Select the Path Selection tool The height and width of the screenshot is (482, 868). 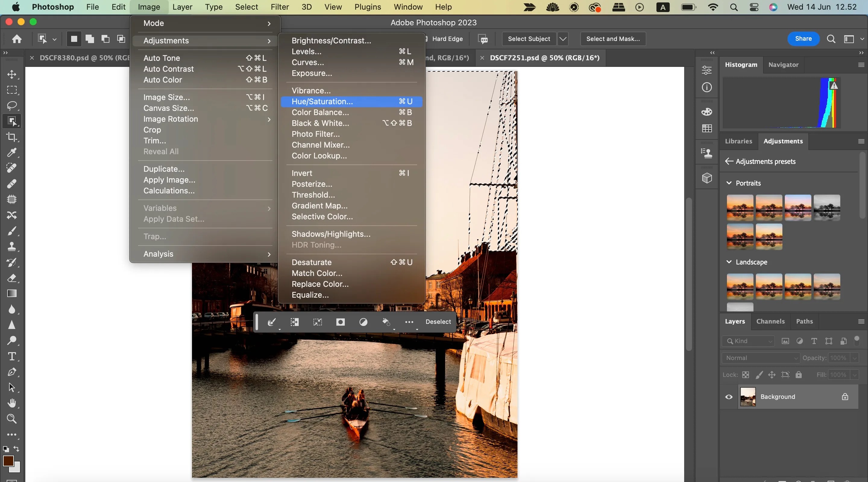coord(12,387)
